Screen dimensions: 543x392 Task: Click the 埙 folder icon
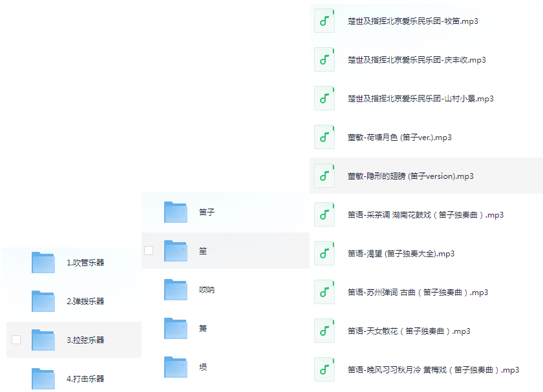coord(175,367)
